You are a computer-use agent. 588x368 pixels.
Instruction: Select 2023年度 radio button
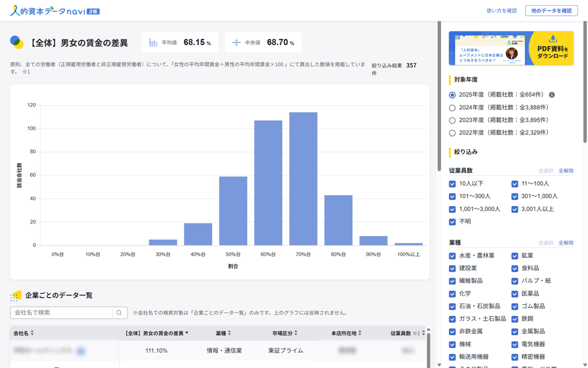tap(452, 121)
